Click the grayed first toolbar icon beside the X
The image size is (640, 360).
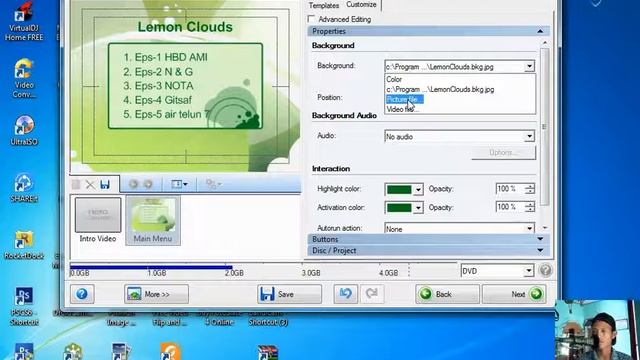pos(76,184)
